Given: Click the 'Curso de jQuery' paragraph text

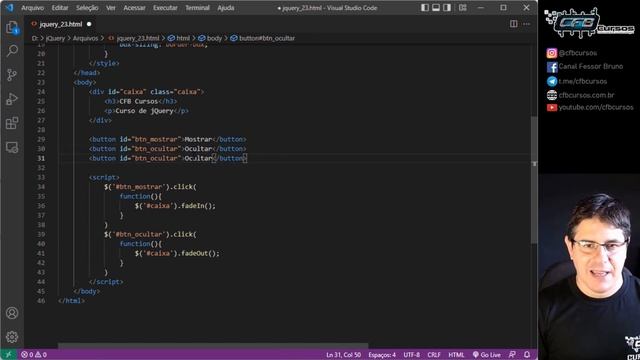Looking at the screenshot, I should [144, 111].
